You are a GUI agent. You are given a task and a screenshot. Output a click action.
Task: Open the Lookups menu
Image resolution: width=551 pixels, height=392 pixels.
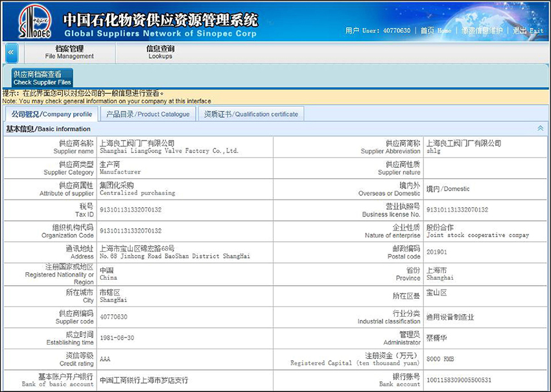160,52
